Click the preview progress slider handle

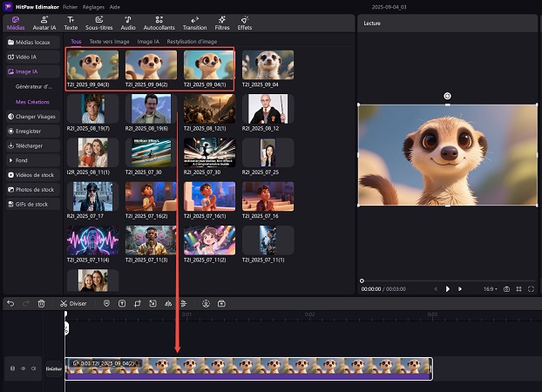[x=362, y=280]
